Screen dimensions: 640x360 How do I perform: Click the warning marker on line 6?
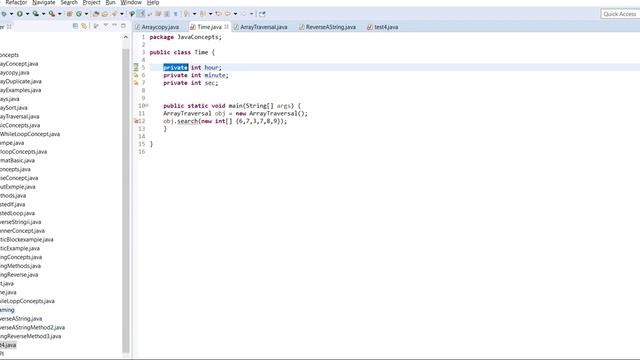coord(136,75)
